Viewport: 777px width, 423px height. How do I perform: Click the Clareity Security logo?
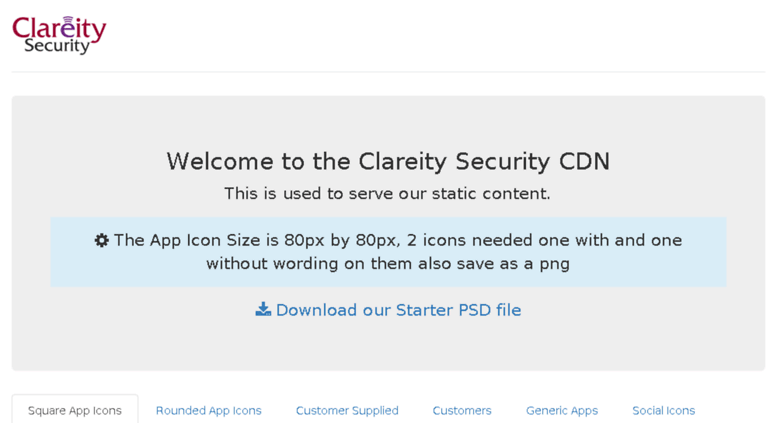pyautogui.click(x=59, y=35)
